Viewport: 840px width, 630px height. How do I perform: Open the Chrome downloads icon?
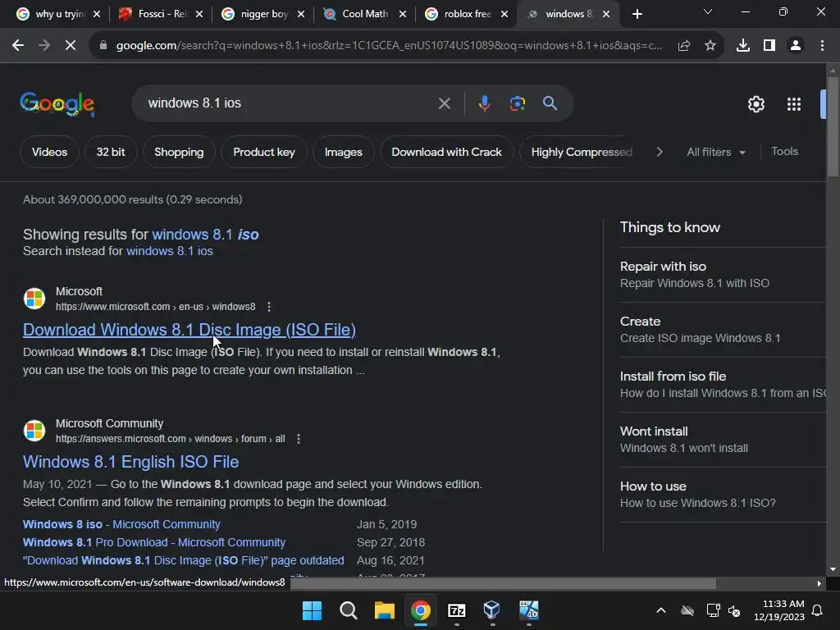tap(743, 46)
